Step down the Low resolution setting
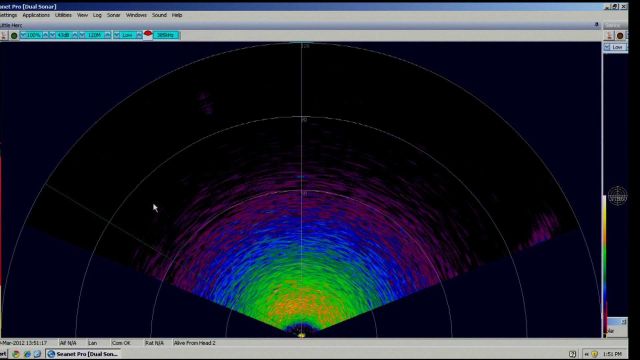This screenshot has height=360, width=640. click(x=117, y=36)
